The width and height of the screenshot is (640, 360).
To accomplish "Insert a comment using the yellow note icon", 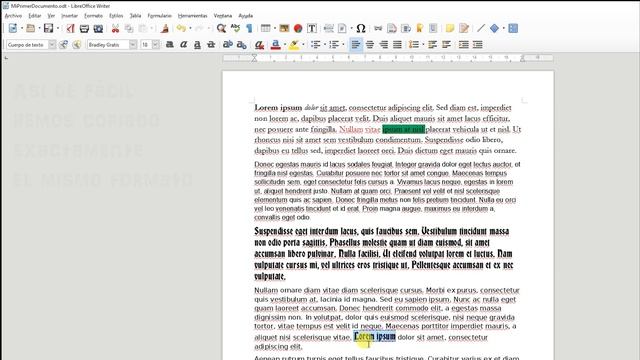I will click(450, 28).
